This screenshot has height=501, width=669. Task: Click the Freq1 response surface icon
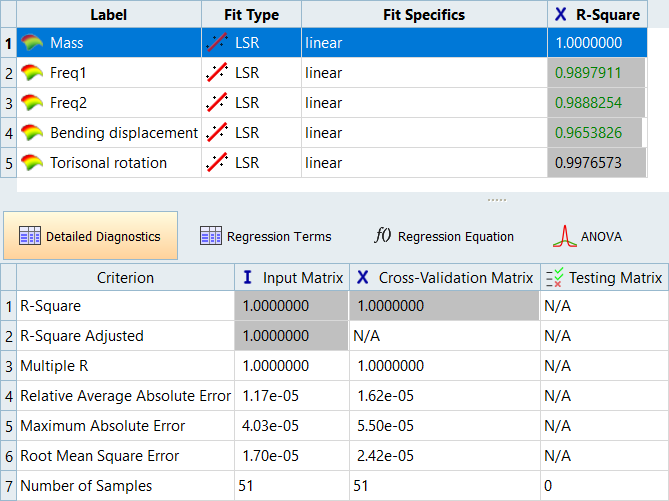[x=35, y=73]
